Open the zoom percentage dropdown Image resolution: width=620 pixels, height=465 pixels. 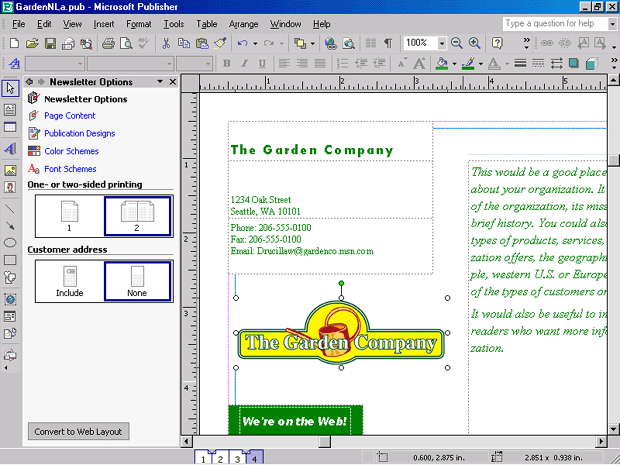click(442, 43)
